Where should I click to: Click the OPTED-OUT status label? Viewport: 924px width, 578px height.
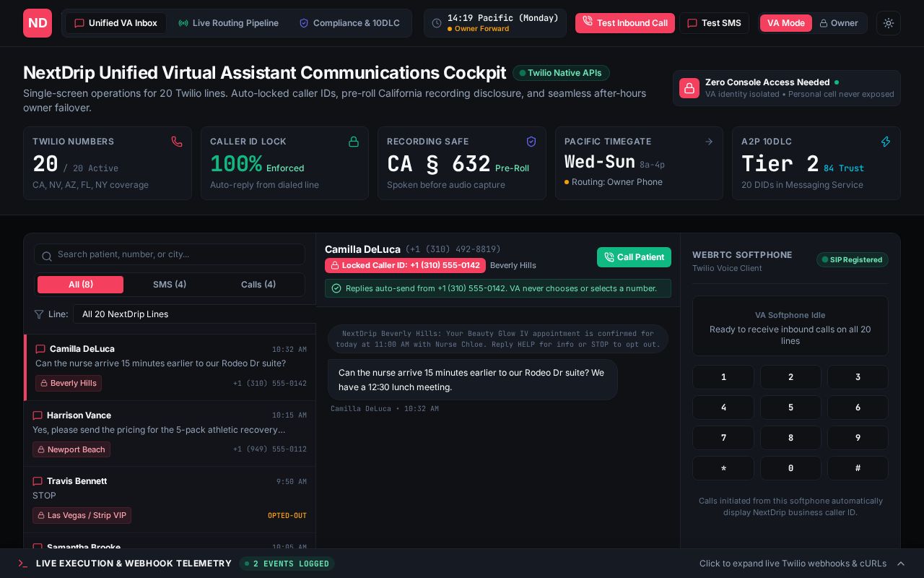tap(287, 516)
